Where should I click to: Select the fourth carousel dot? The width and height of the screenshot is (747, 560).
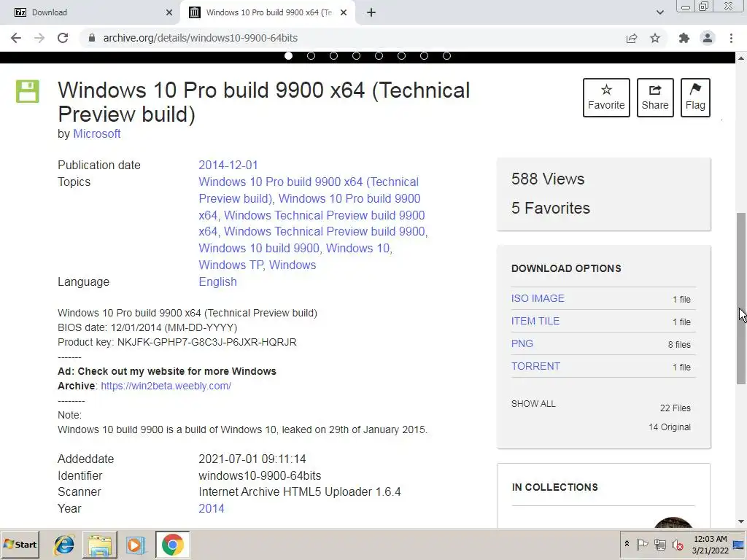pos(356,55)
